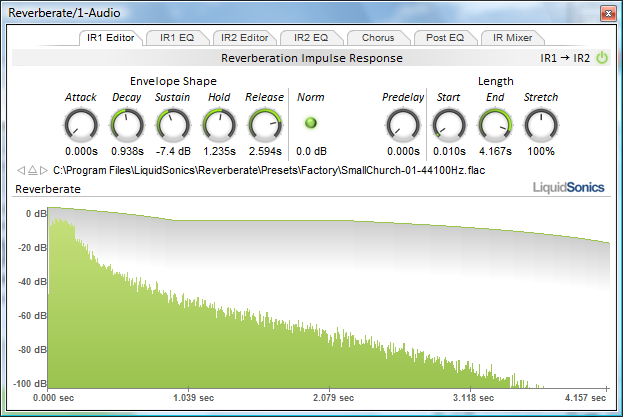Click the up triangle file browse icon
The height and width of the screenshot is (417, 623).
click(33, 171)
